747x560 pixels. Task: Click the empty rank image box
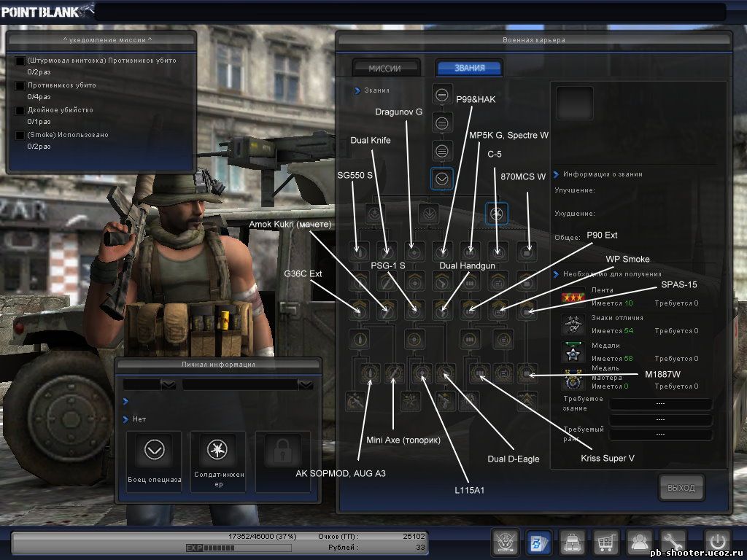[x=575, y=103]
